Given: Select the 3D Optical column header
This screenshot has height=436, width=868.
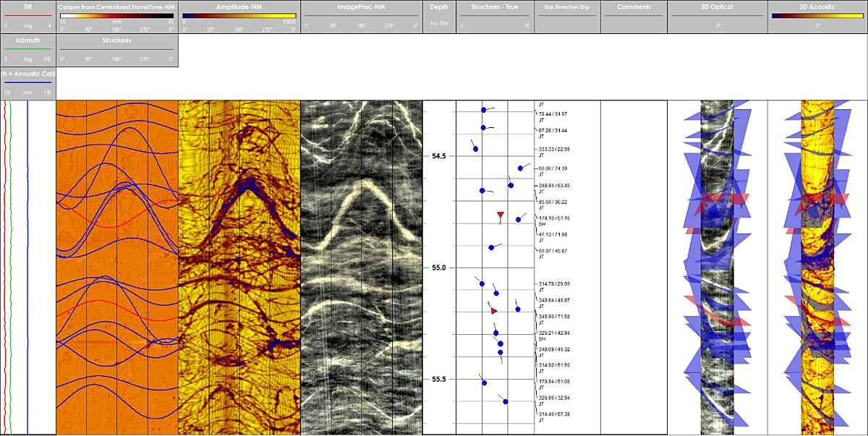Looking at the screenshot, I should point(716,7).
